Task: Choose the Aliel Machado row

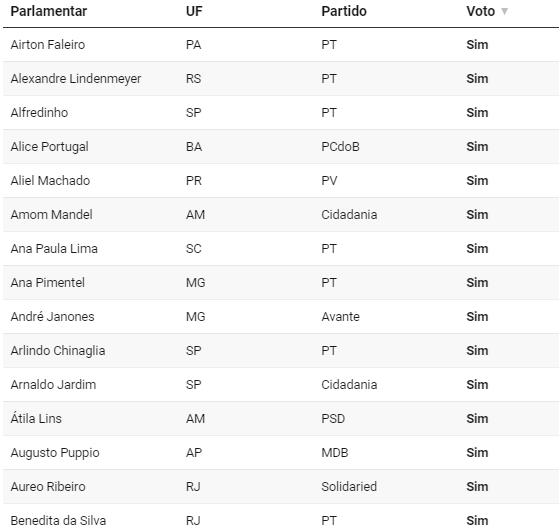Action: tap(281, 181)
